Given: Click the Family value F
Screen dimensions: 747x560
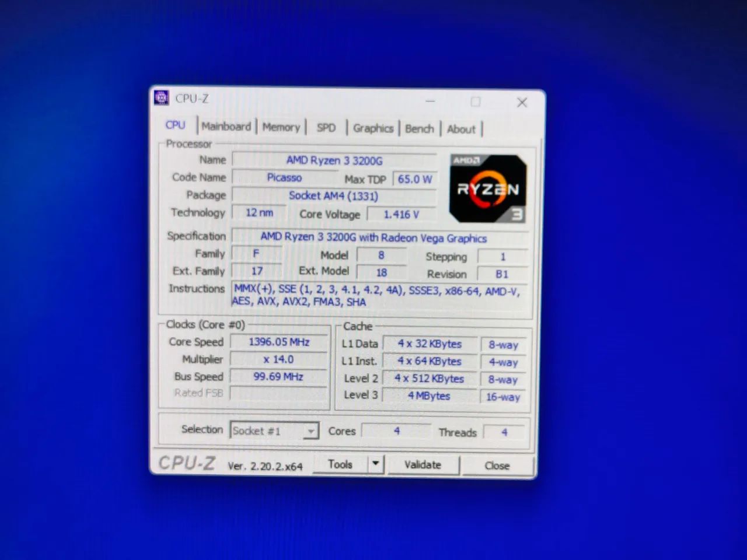Looking at the screenshot, I should pos(256,254).
